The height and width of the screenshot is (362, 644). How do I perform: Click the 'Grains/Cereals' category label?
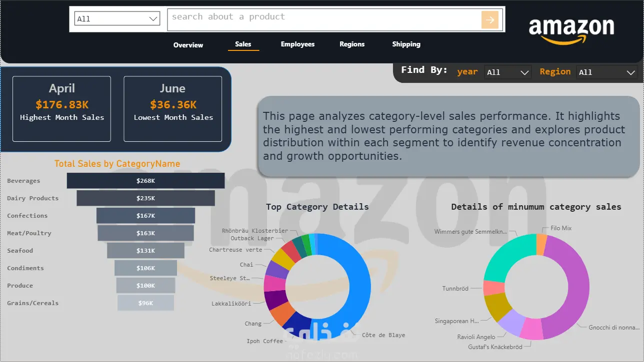tap(32, 303)
